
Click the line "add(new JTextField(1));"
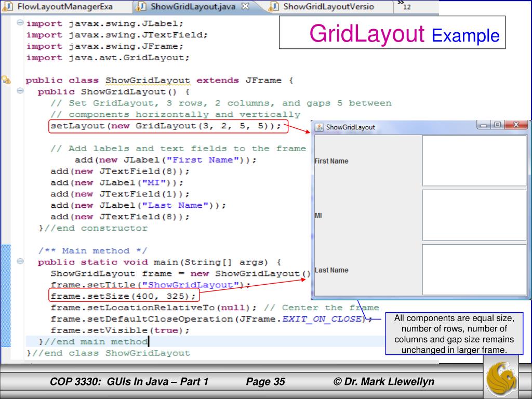(120, 194)
